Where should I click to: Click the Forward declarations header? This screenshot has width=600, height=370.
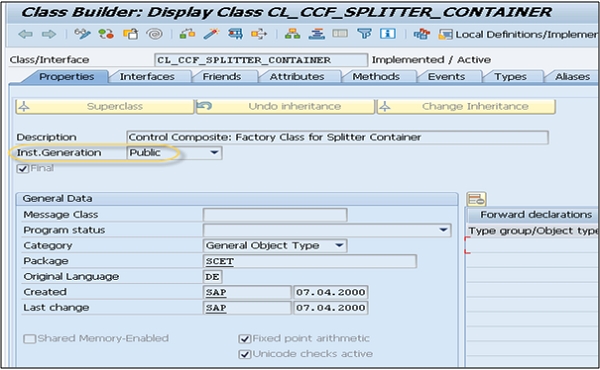point(536,215)
